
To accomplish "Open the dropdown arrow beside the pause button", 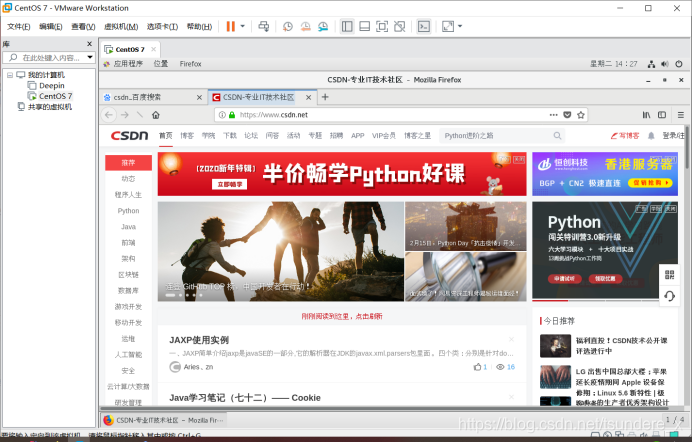I will click(242, 26).
